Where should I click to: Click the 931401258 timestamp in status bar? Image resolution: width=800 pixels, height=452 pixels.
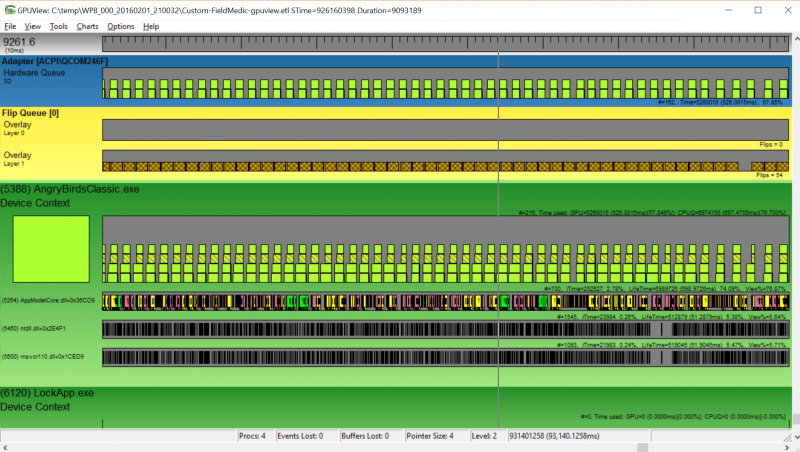pos(554,436)
